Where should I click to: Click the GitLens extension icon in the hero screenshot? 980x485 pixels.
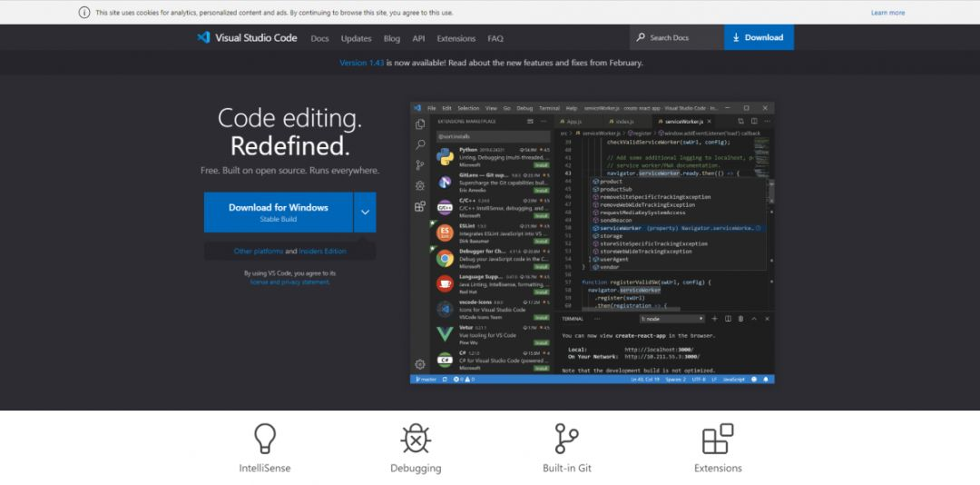tap(445, 183)
